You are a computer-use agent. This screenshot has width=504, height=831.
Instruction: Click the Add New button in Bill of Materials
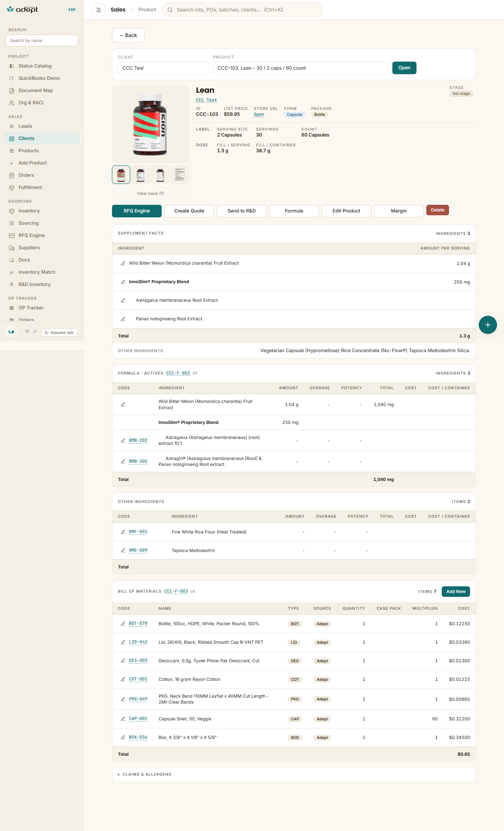point(456,592)
